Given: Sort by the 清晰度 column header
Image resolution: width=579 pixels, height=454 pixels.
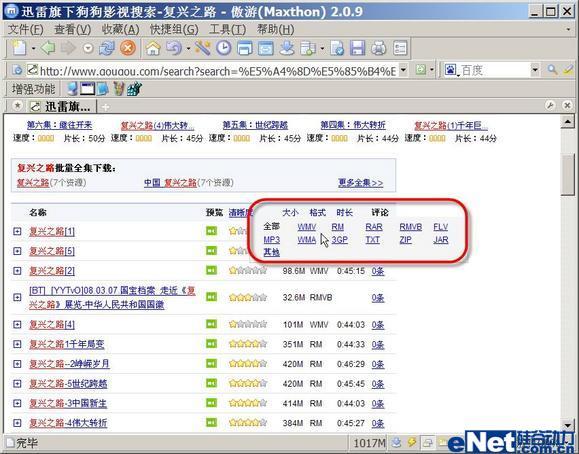Looking at the screenshot, I should (240, 212).
